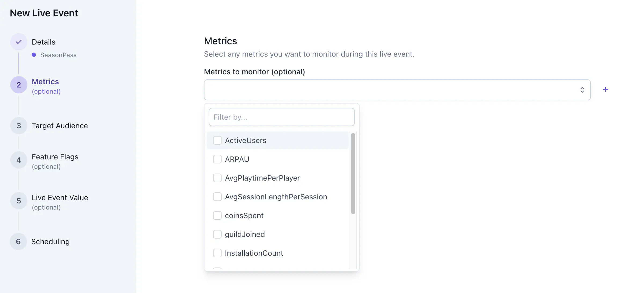Click inside the Filter by field
644x293 pixels.
coord(281,117)
